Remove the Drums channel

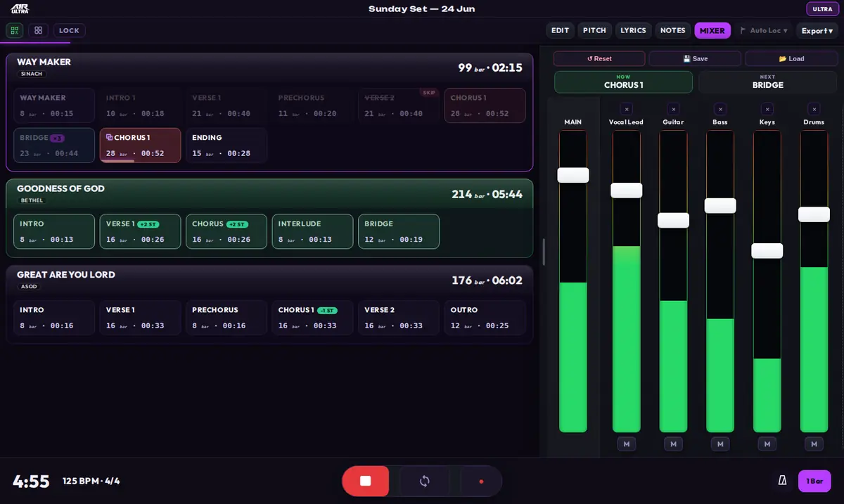814,109
